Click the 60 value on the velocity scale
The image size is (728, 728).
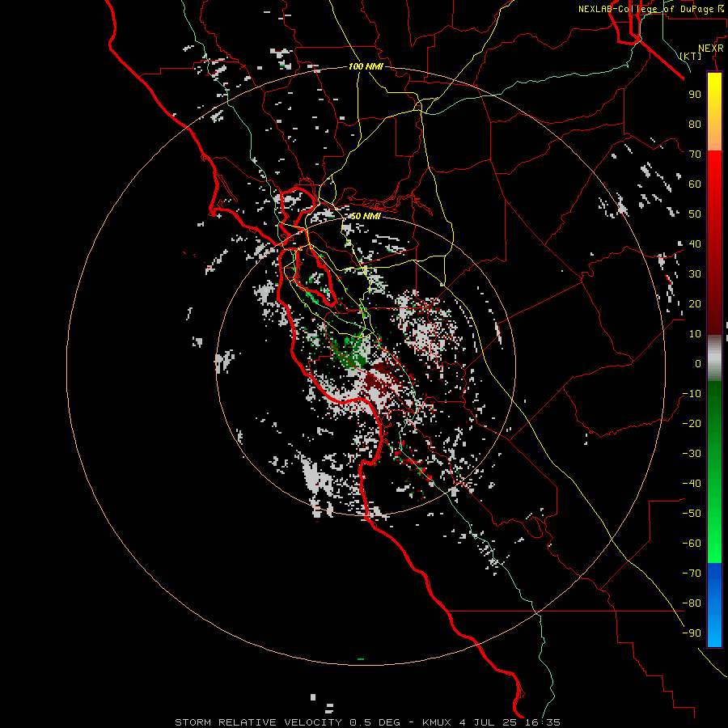(x=695, y=184)
